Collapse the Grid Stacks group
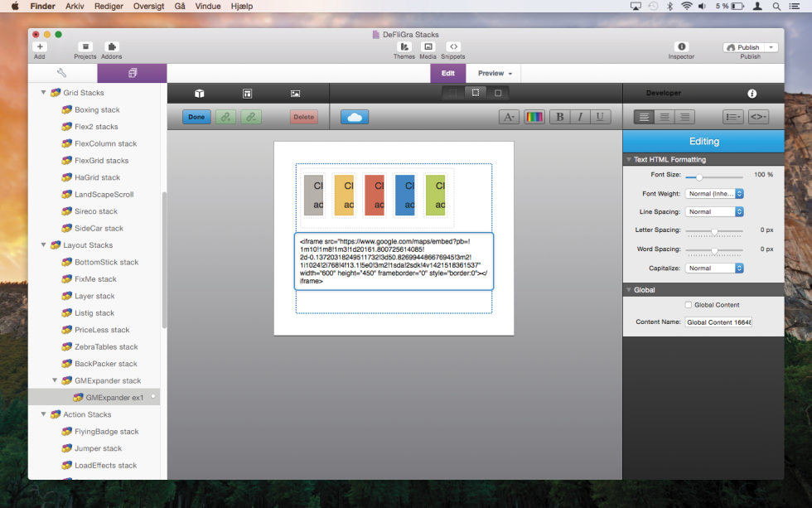 click(x=43, y=92)
